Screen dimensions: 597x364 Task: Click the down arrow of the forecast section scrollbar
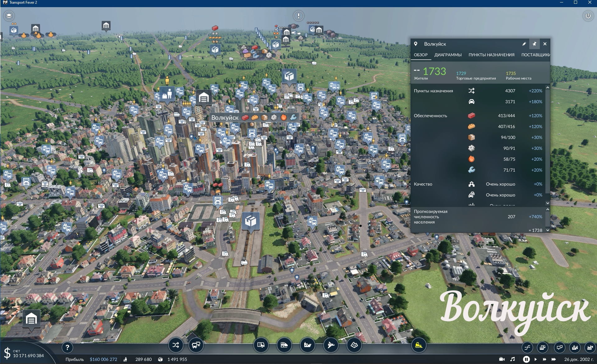[548, 230]
